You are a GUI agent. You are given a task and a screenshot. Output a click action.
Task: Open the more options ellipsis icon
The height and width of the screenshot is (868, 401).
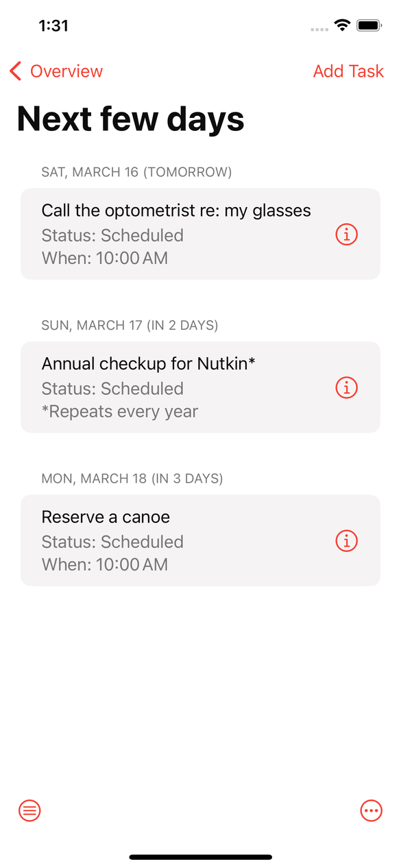tap(371, 810)
